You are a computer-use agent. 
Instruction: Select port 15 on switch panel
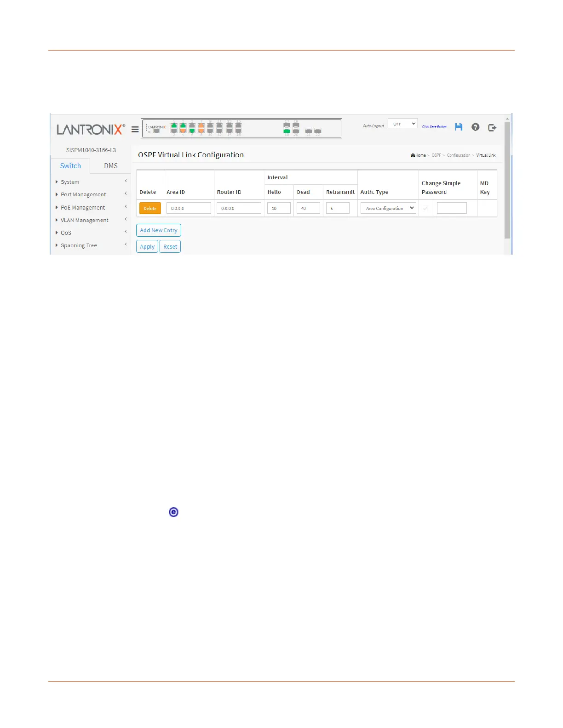coord(239,125)
